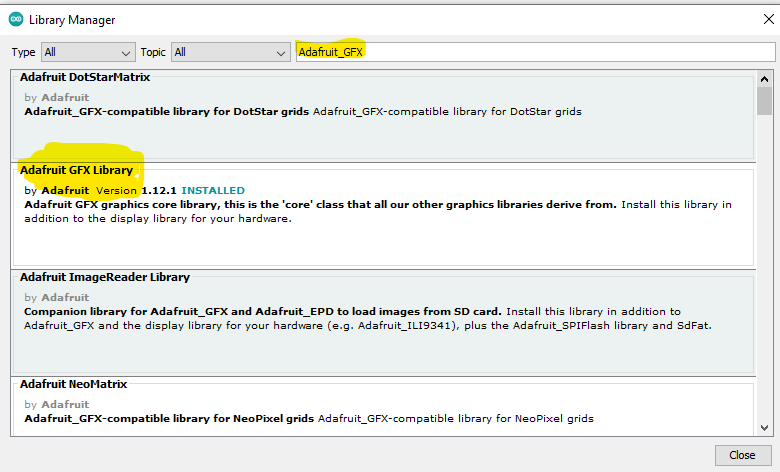Click the Version 1.12.1 text
The height and width of the screenshot is (472, 780).
[x=136, y=190]
